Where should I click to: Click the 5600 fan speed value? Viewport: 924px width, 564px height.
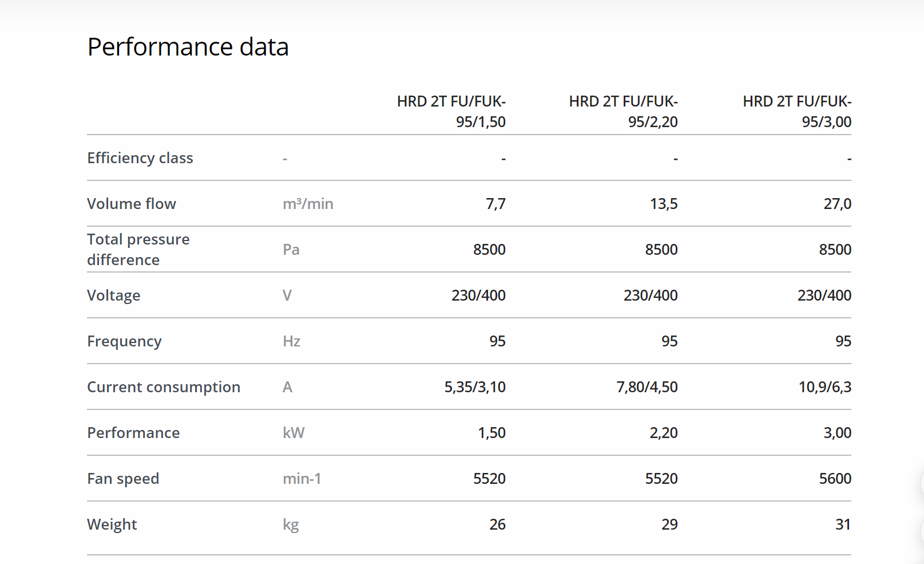[835, 479]
